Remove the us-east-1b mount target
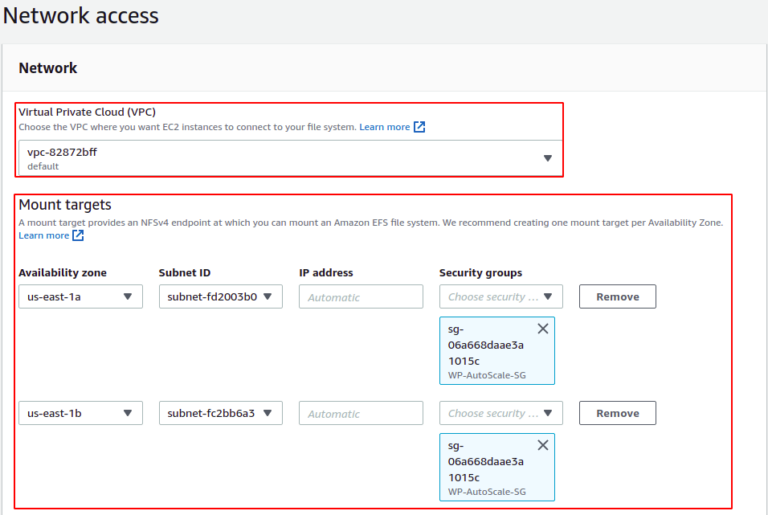This screenshot has height=515, width=768. click(x=618, y=413)
